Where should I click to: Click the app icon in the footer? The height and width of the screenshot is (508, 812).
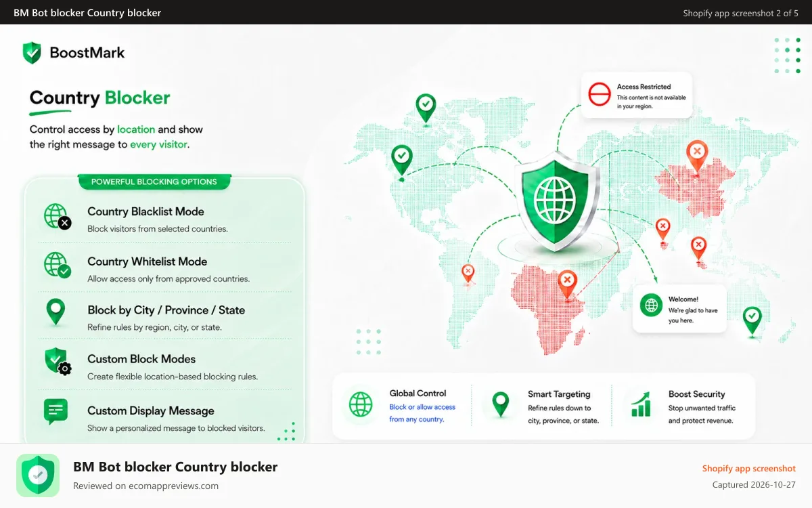coord(38,475)
